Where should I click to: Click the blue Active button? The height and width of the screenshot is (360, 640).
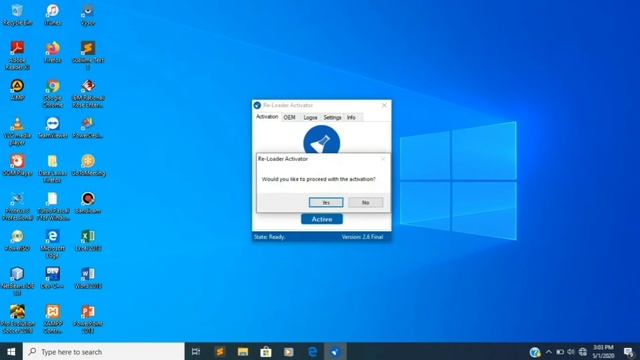(x=322, y=219)
